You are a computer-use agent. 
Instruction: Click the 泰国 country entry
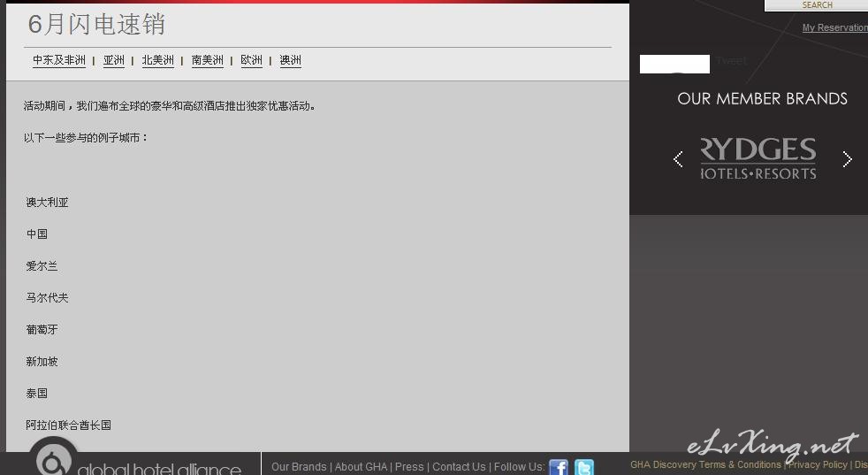coord(37,393)
